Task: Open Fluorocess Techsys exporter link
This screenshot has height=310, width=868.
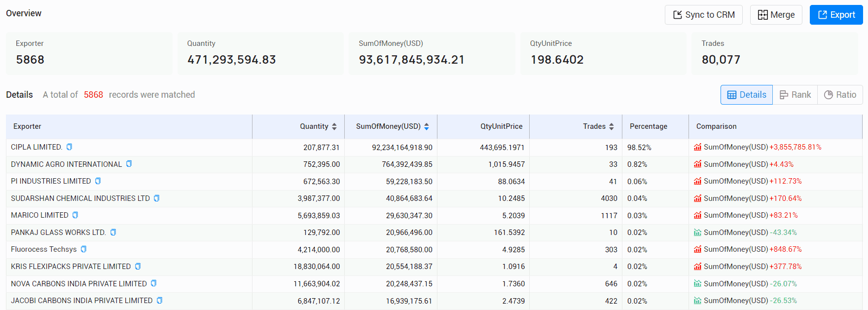Action: 44,249
